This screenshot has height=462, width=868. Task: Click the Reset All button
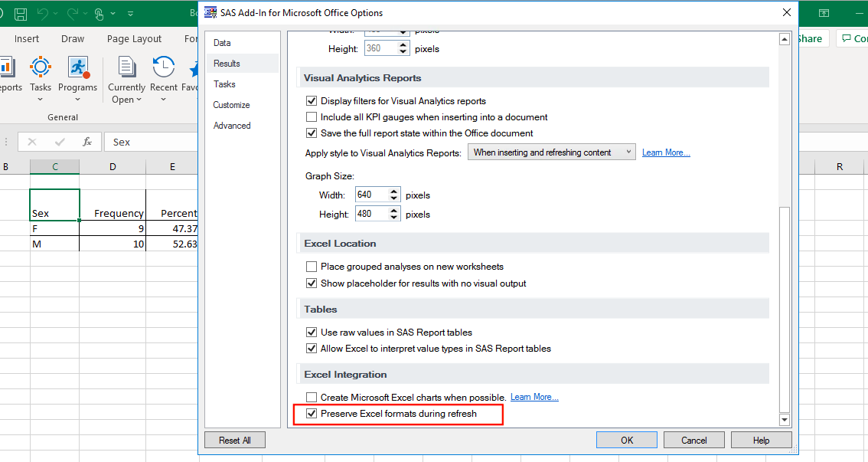tap(234, 439)
